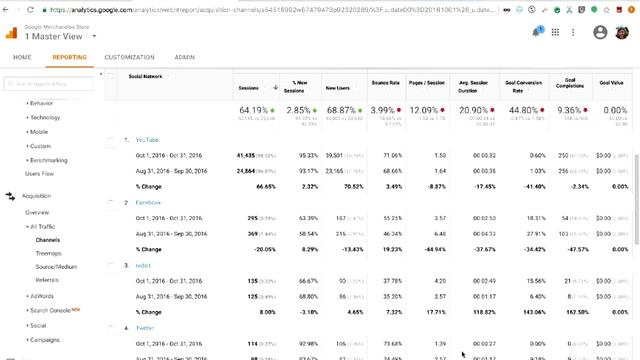The image size is (640, 360).
Task: Open the Google apps grid
Action: point(555,32)
